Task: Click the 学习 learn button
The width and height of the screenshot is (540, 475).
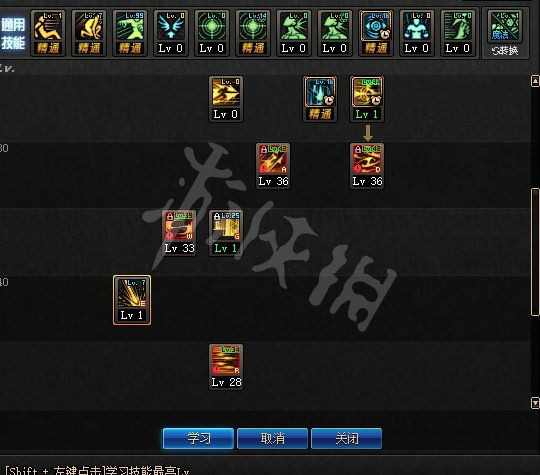Action: tap(198, 438)
